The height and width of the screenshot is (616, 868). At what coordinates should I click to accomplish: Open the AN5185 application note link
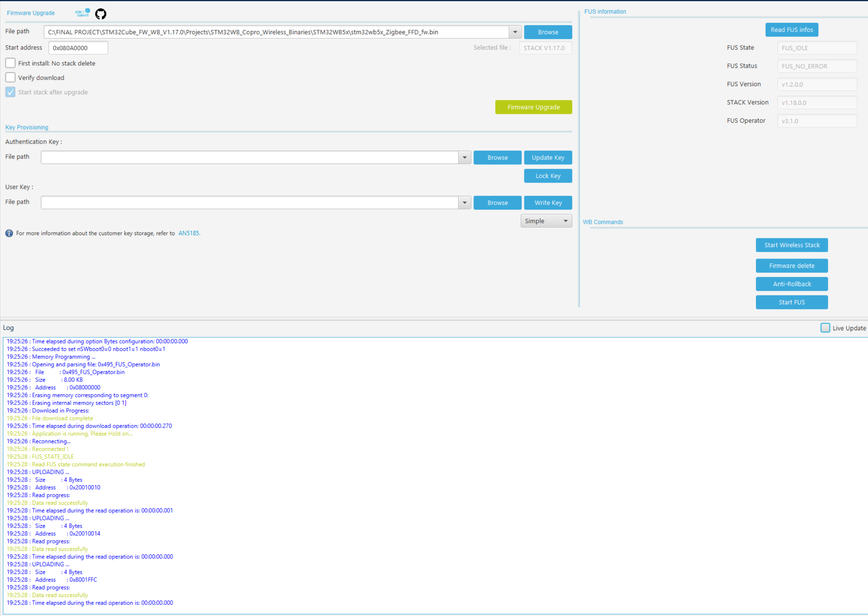point(189,233)
